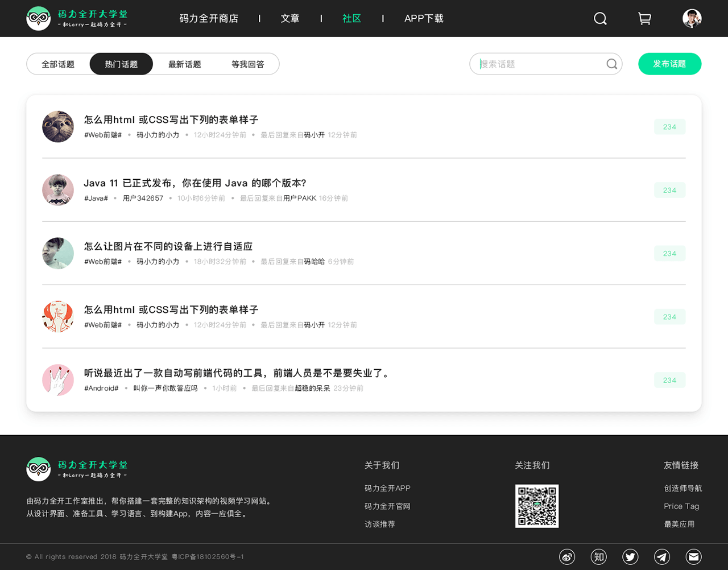The height and width of the screenshot is (570, 728).
Task: Select the 最新话题 tab
Action: (184, 64)
